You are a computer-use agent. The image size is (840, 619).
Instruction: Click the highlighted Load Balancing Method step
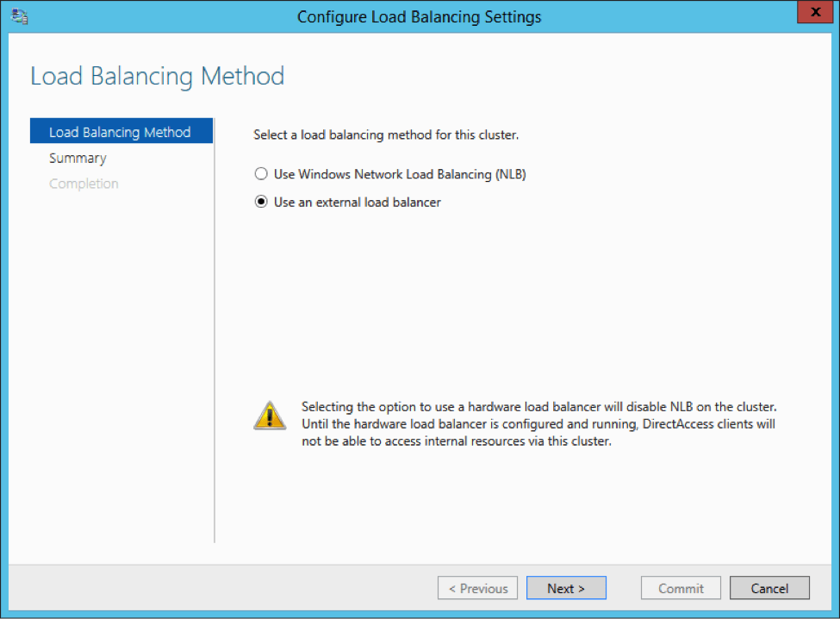120,131
